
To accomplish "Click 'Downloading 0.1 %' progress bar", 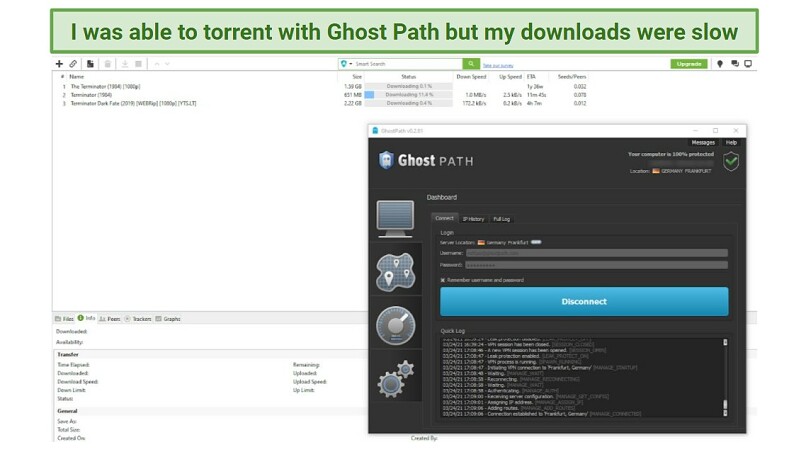I will (409, 86).
